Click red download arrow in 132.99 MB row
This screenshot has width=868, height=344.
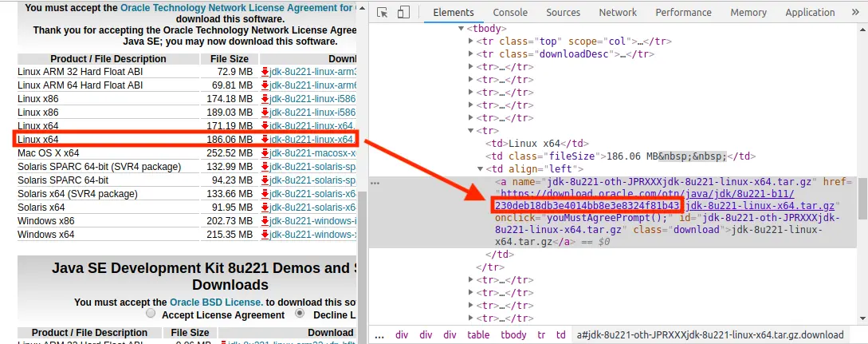coord(265,167)
